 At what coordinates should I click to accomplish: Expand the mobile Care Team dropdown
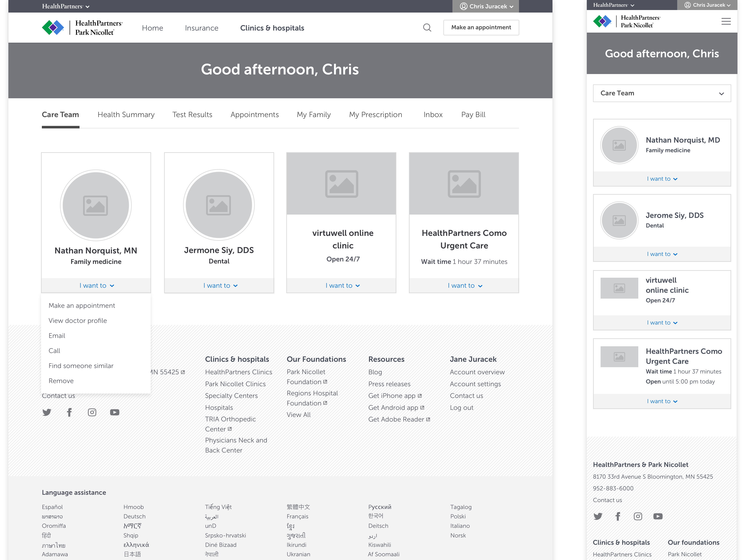pos(662,93)
